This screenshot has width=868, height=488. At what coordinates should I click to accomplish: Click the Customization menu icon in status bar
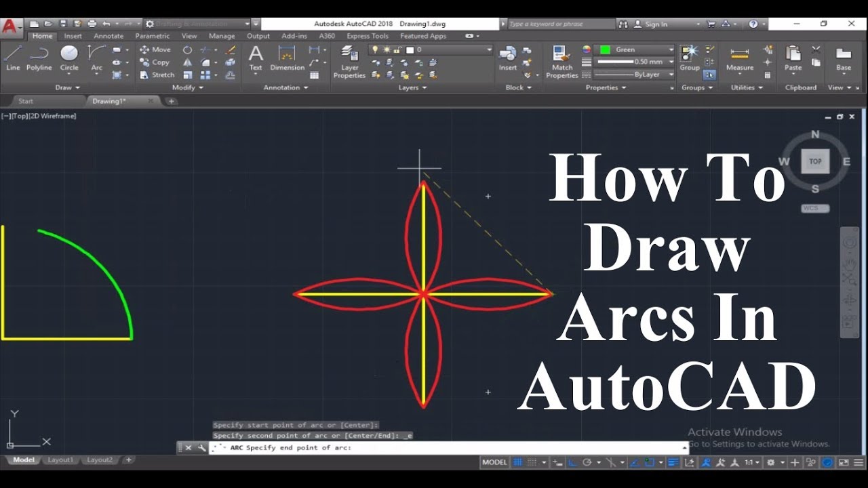coord(858,462)
